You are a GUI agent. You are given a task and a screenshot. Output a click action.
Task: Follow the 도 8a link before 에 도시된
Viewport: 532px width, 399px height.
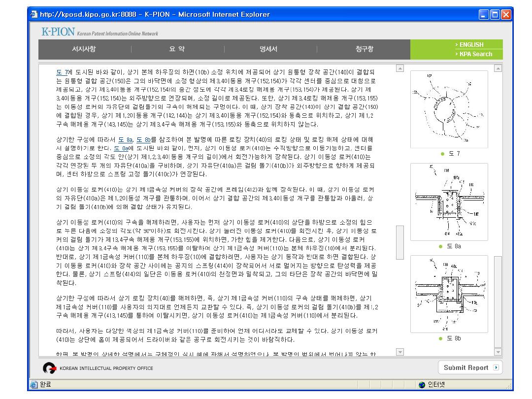(x=121, y=148)
